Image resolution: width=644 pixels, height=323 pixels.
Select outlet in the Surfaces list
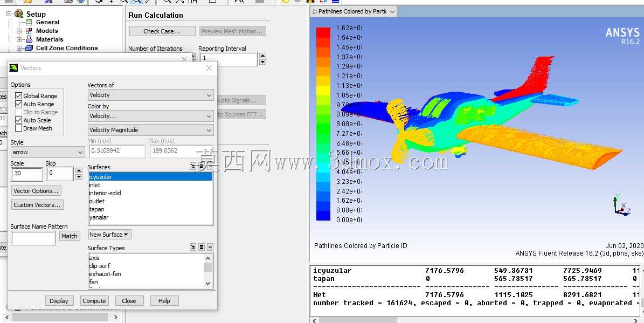(150, 201)
